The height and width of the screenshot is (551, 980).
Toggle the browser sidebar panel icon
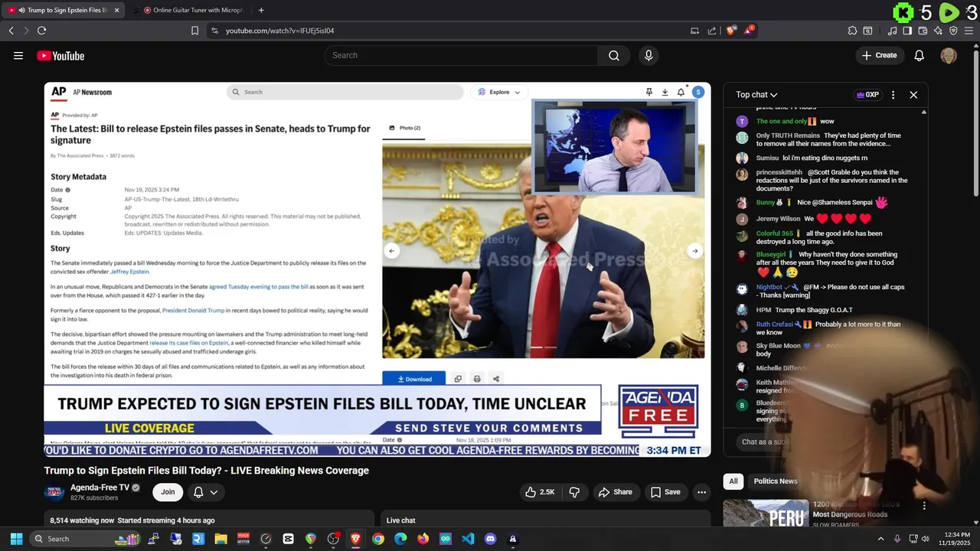click(x=907, y=31)
